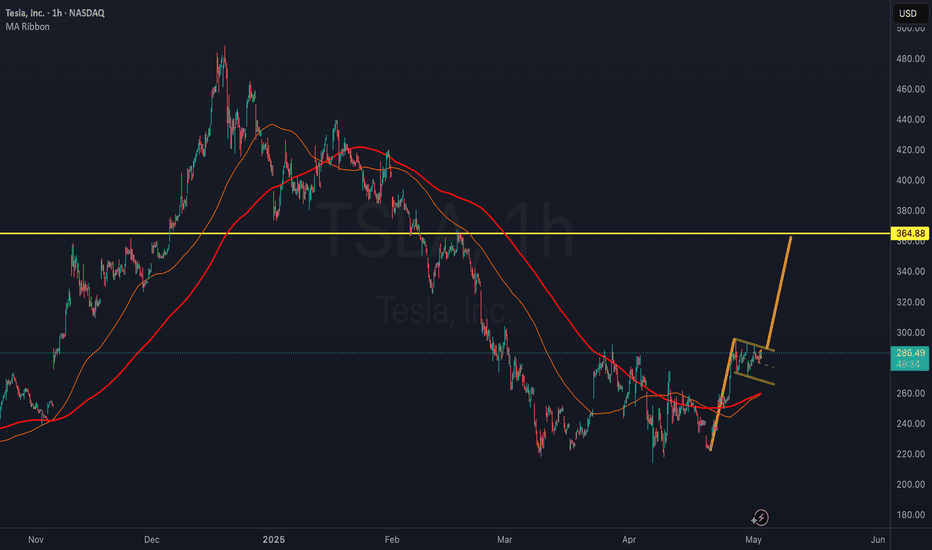Click the 400.00 price axis label
The height and width of the screenshot is (550, 932).
pyautogui.click(x=910, y=180)
